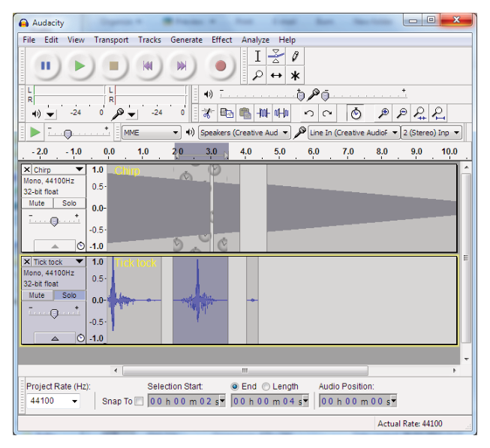
Task: Click the Paste clipboard icon
Action: (x=245, y=113)
